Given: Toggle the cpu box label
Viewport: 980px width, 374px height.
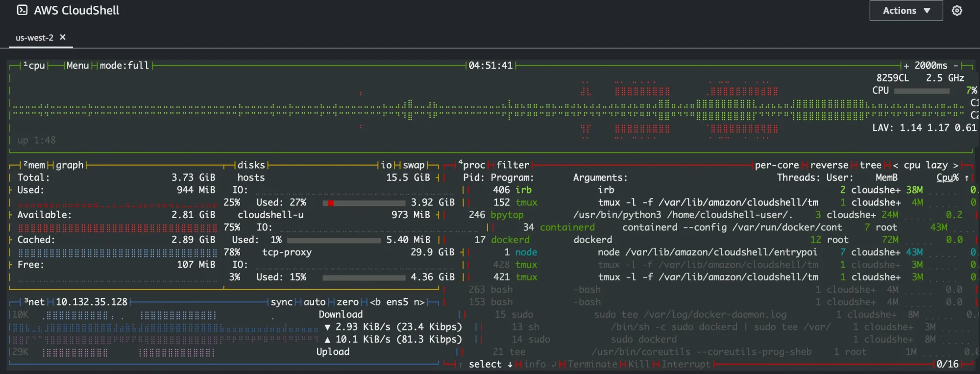Looking at the screenshot, I should coord(34,65).
